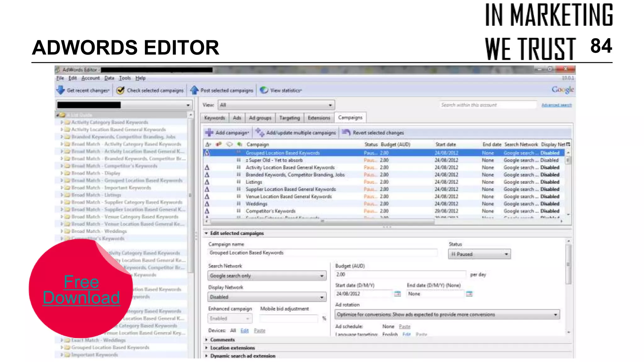Select Broad Match - Listings tree item
644x362 pixels.
click(x=96, y=195)
